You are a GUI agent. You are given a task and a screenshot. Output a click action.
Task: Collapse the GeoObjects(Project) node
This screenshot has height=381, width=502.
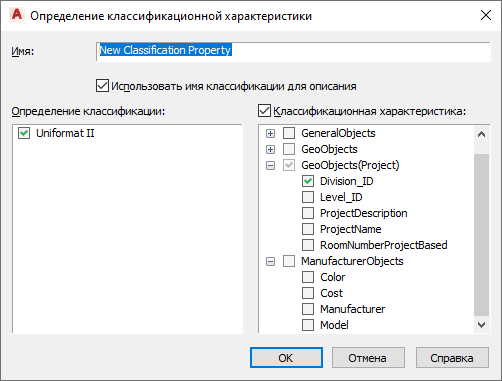(270, 166)
